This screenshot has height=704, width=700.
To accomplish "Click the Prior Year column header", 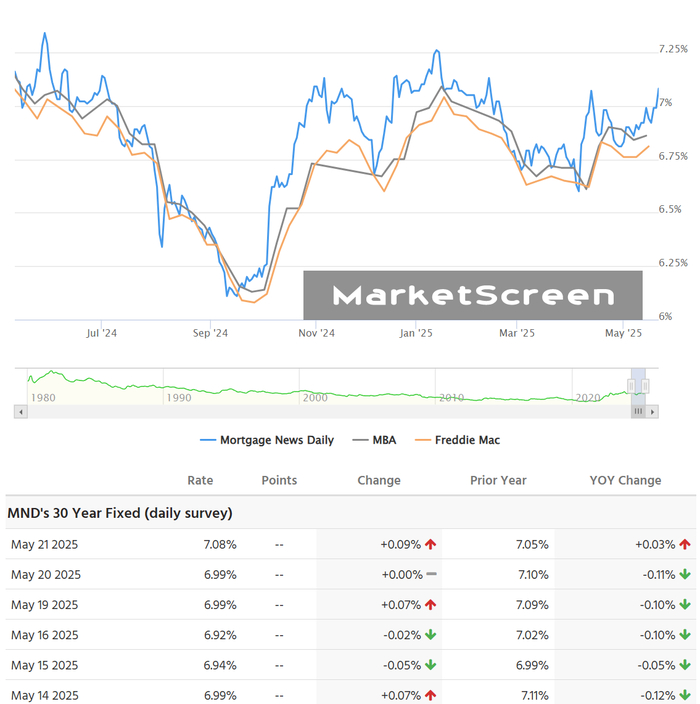I will coord(498,480).
